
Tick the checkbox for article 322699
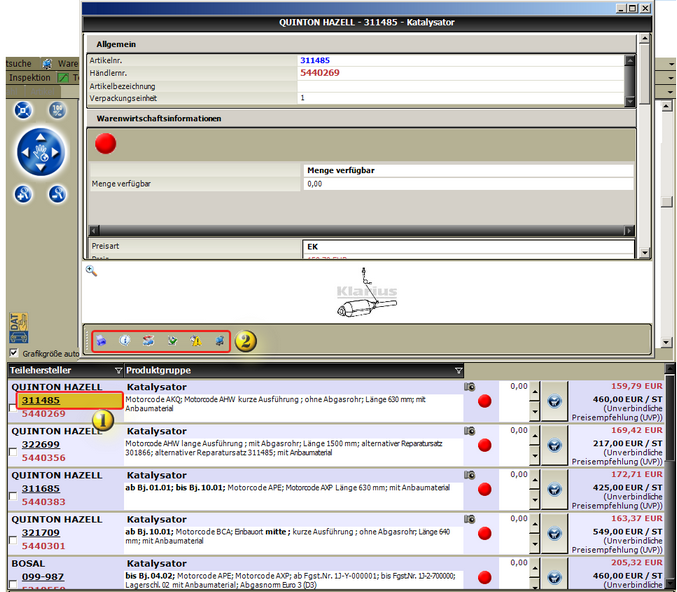13,452
